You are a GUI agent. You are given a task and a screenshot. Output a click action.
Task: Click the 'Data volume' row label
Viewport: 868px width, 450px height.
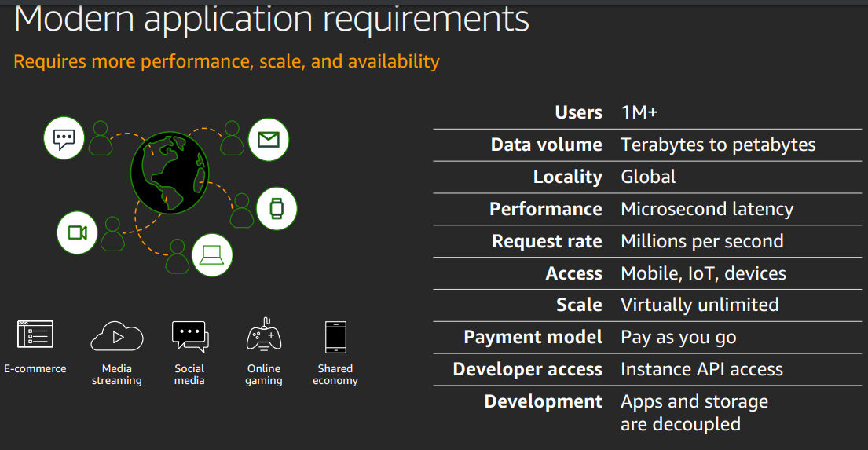click(x=546, y=145)
